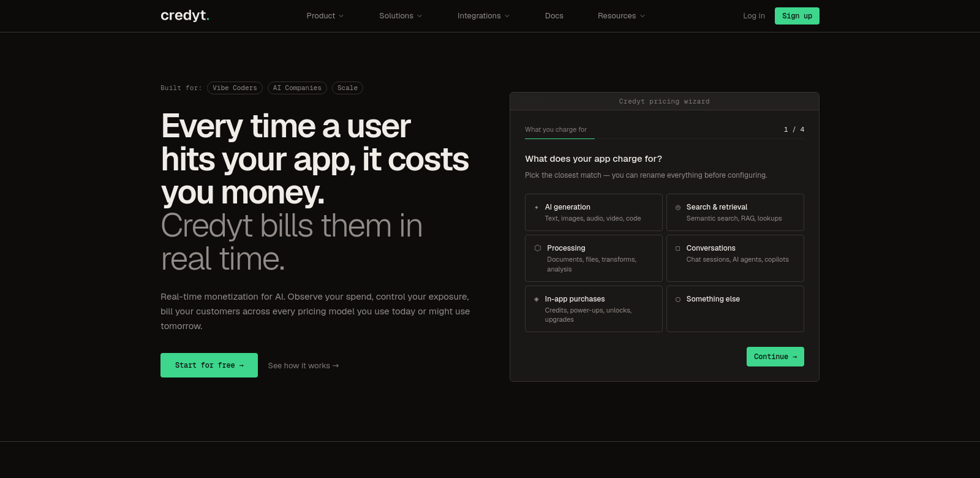Choose the Conversations option card
980x478 pixels.
(735, 258)
